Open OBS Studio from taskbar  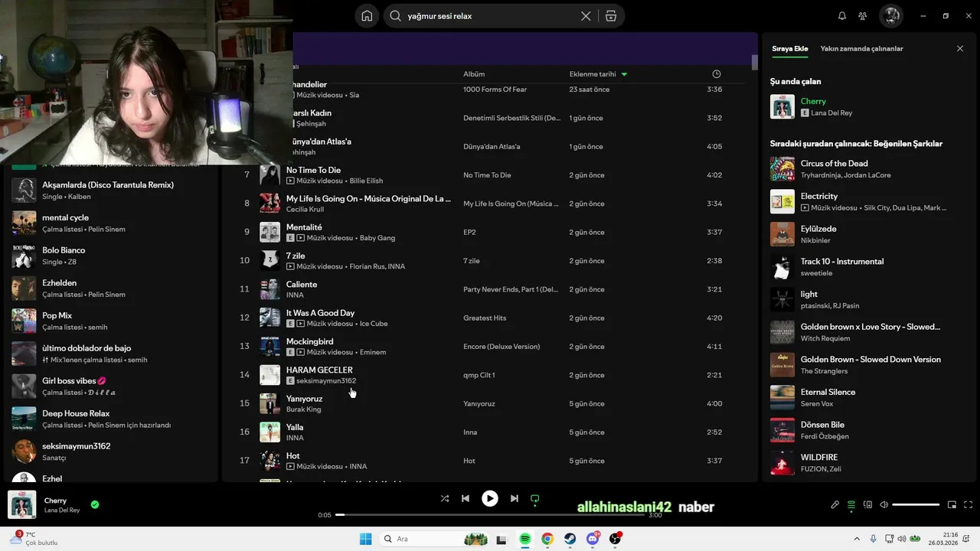pyautogui.click(x=615, y=539)
